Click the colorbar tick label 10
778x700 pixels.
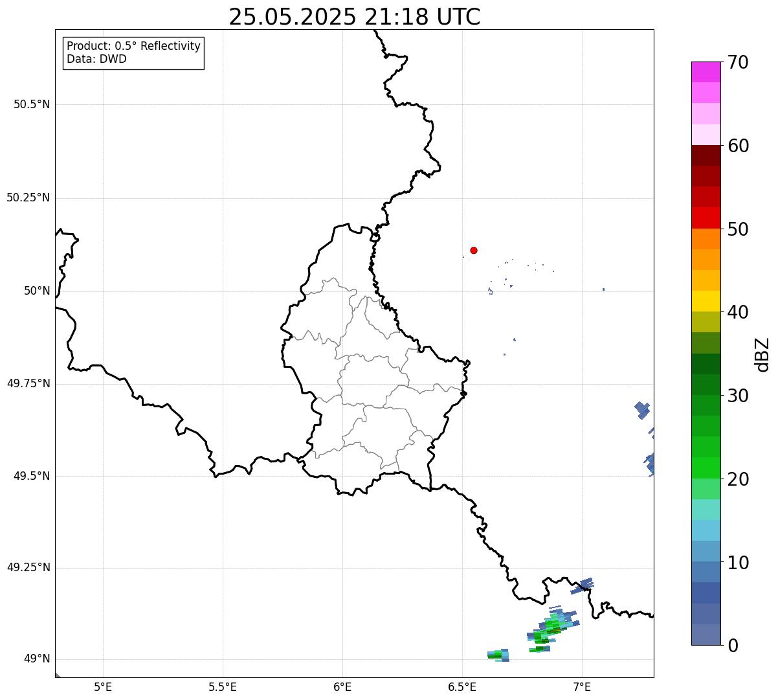click(738, 563)
